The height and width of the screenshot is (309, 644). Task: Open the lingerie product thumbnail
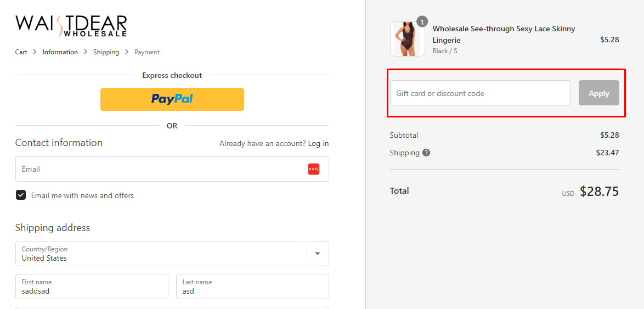pyautogui.click(x=408, y=39)
